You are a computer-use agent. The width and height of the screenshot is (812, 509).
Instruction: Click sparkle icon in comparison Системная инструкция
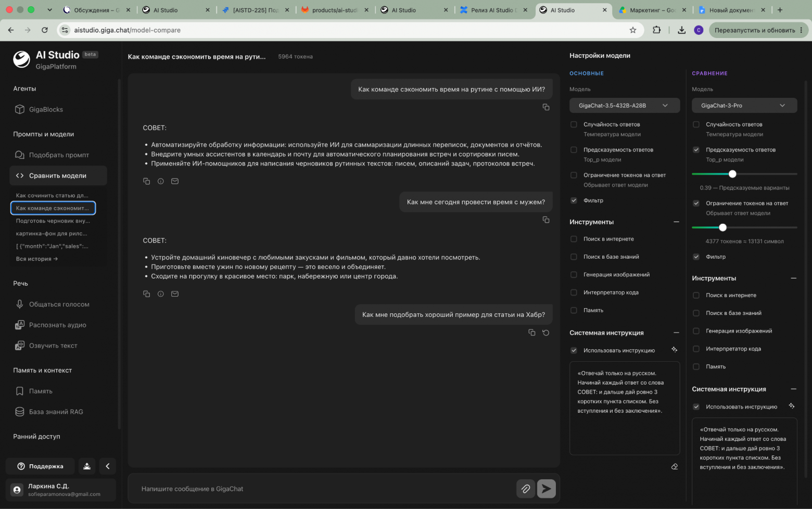[792, 406]
